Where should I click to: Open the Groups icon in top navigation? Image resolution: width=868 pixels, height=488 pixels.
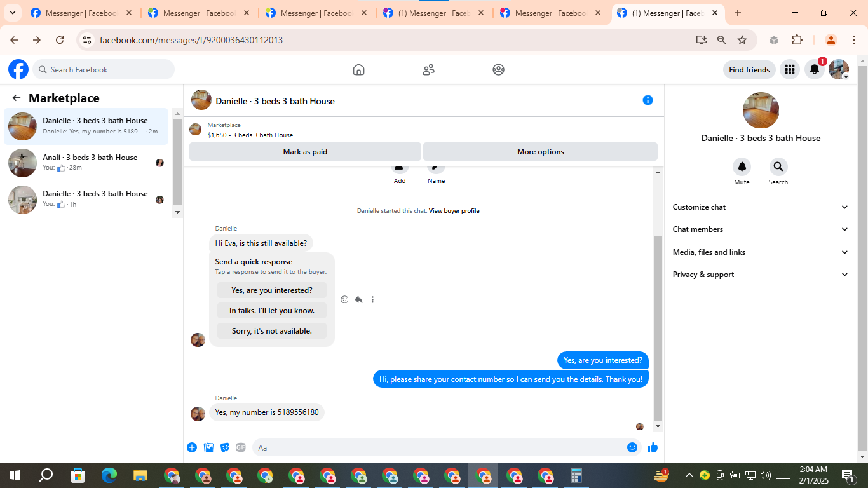[x=499, y=70]
